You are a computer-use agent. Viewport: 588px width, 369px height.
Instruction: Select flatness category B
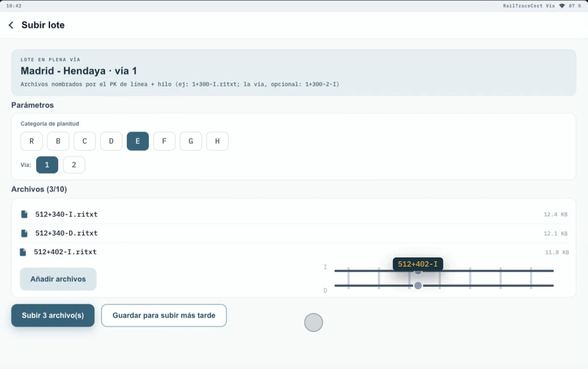(x=58, y=141)
